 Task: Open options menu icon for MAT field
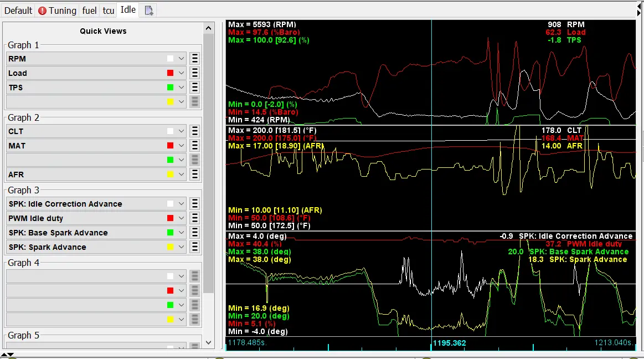pyautogui.click(x=195, y=146)
